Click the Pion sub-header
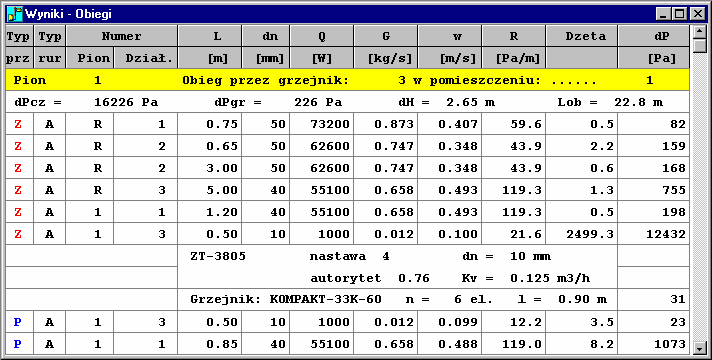Image resolution: width=712 pixels, height=360 pixels. tap(90, 58)
